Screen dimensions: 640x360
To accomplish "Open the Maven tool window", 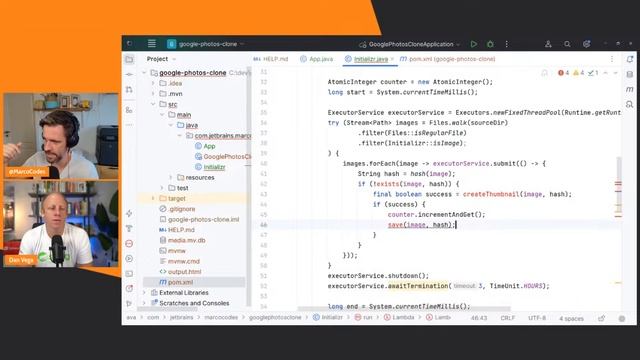I will click(x=630, y=89).
